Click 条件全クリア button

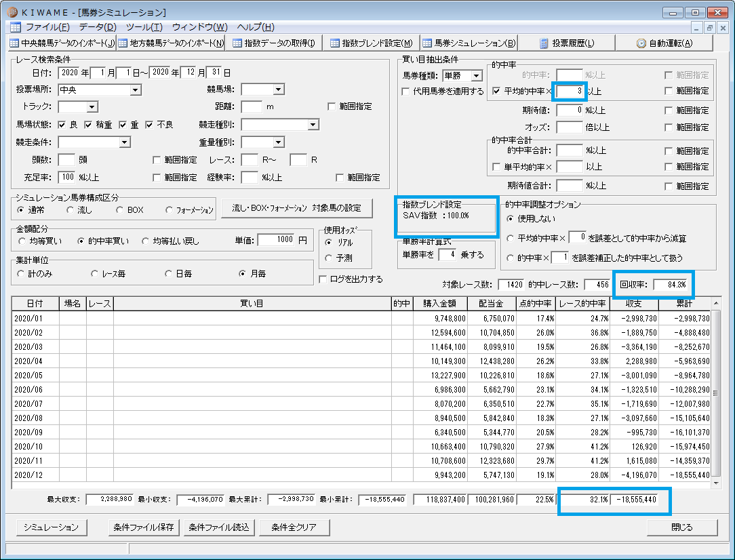tap(294, 527)
